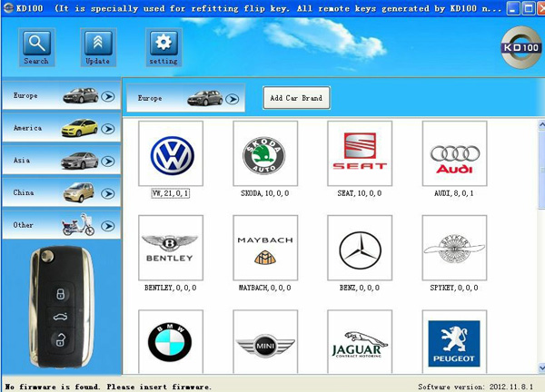
Task: Expand the Europe region arrow in sidebar
Action: point(108,96)
